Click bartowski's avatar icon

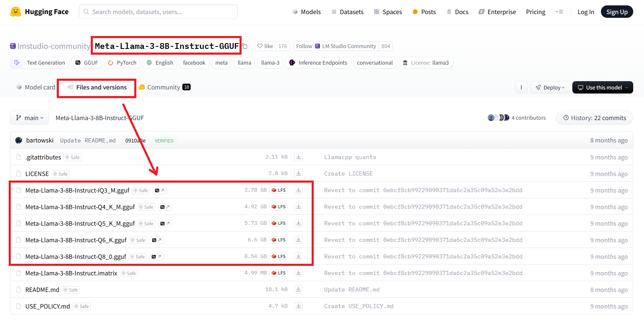coord(19,140)
